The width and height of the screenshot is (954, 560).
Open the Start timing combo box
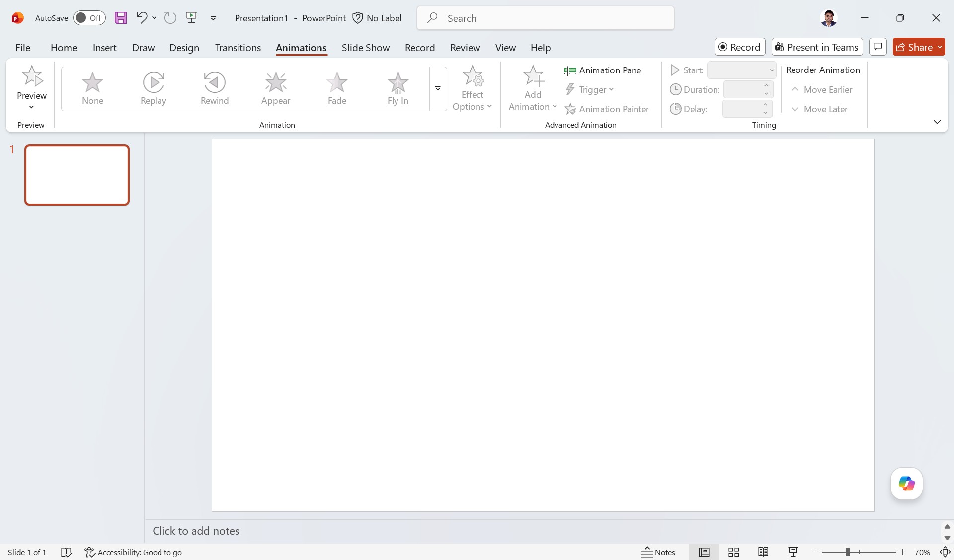(741, 70)
